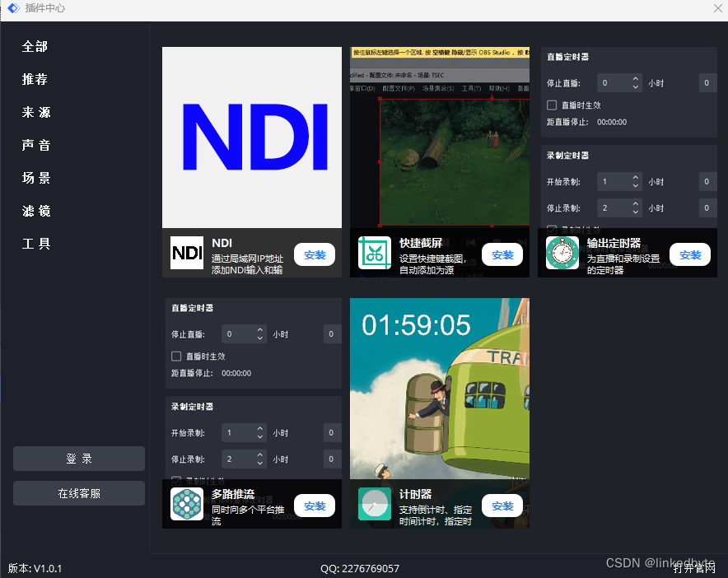Install the 快捷截屏 plugin
Image resolution: width=728 pixels, height=578 pixels.
pos(502,255)
